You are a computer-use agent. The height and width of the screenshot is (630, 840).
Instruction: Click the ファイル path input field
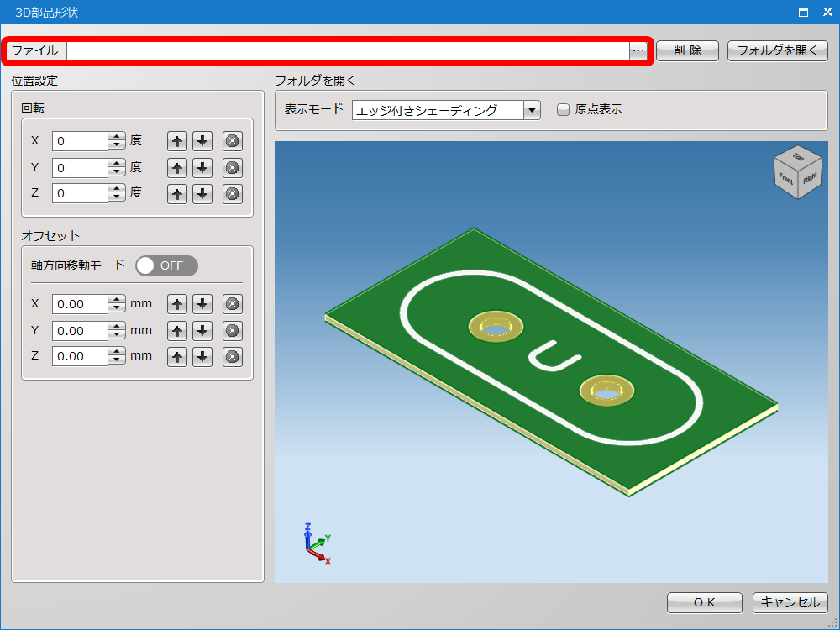click(347, 51)
